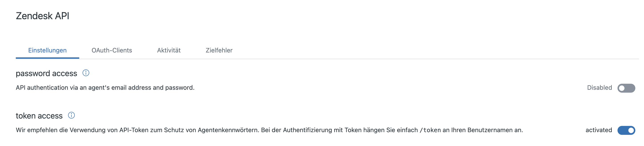This screenshot has height=146, width=644.
Task: Select the Einstellungen tab
Action: [47, 50]
